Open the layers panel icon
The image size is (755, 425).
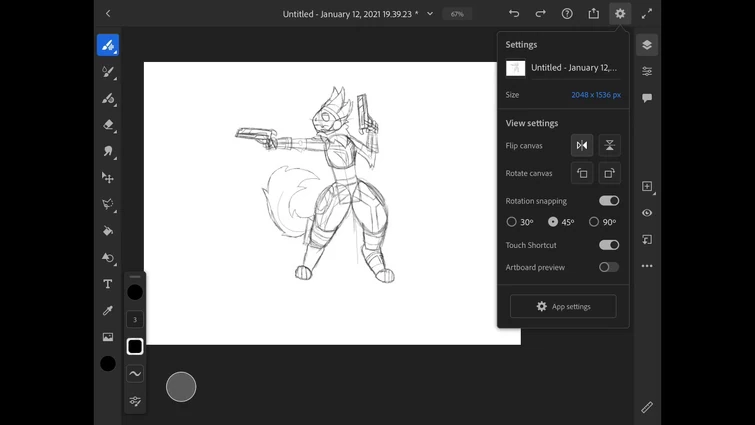[x=647, y=45]
